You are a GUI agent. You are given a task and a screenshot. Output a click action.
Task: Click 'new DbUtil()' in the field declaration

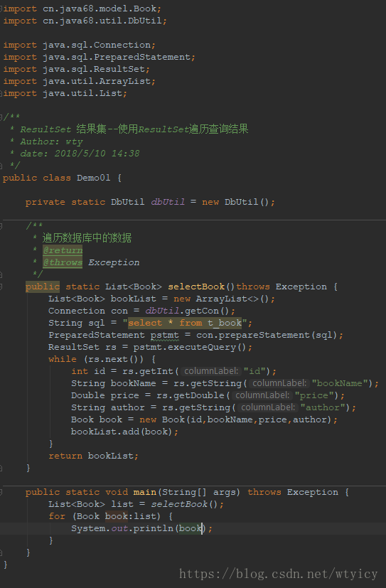click(x=236, y=202)
